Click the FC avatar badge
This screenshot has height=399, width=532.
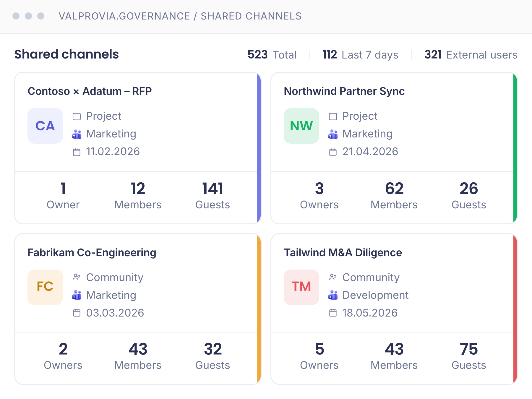coord(45,287)
